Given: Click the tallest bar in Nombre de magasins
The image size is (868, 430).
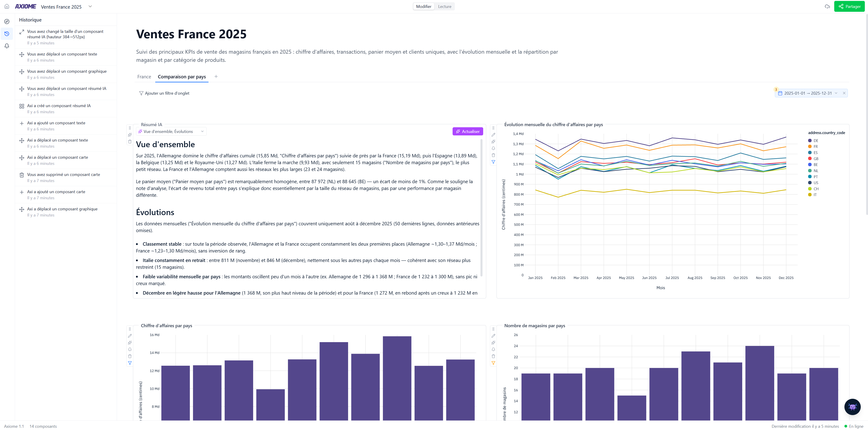Looking at the screenshot, I should (759, 383).
